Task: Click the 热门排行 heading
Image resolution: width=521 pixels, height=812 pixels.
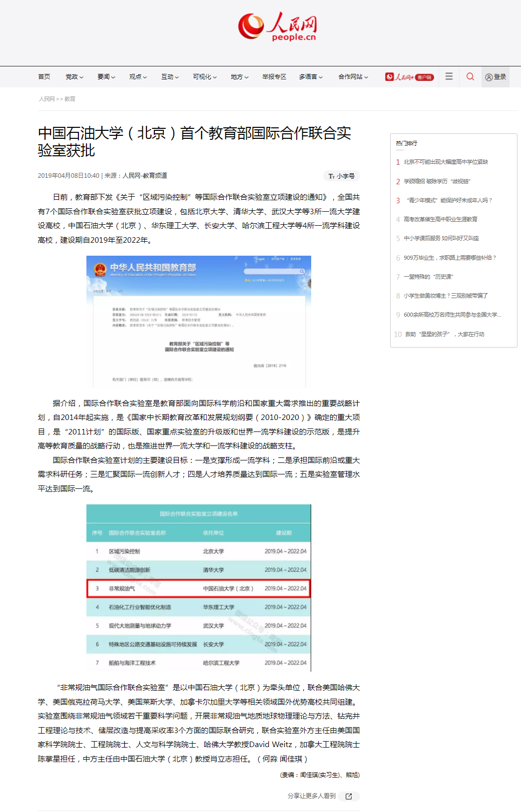Action: (407, 143)
